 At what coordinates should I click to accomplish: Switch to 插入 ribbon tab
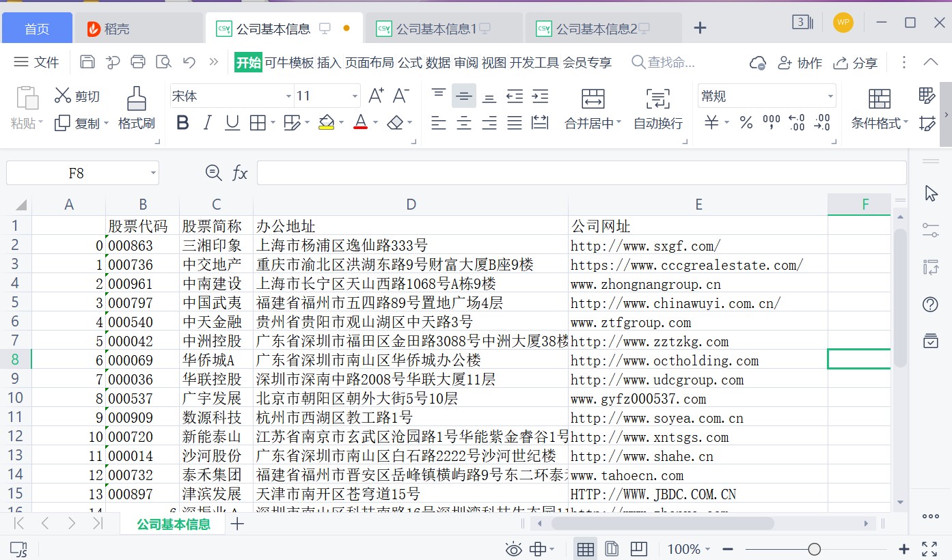pyautogui.click(x=329, y=63)
